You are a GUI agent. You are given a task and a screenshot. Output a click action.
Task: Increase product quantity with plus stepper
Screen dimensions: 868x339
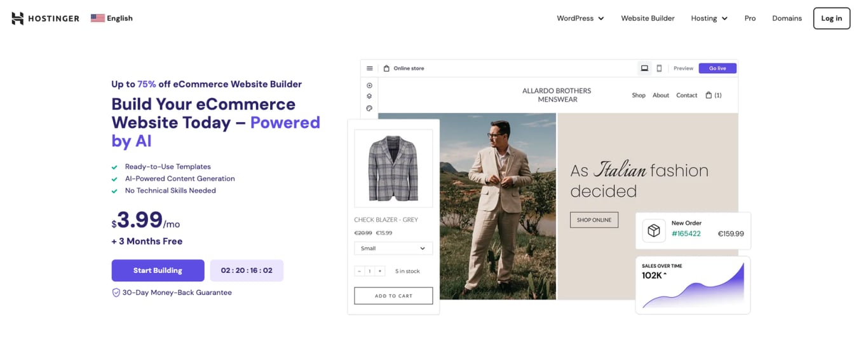[x=380, y=272]
